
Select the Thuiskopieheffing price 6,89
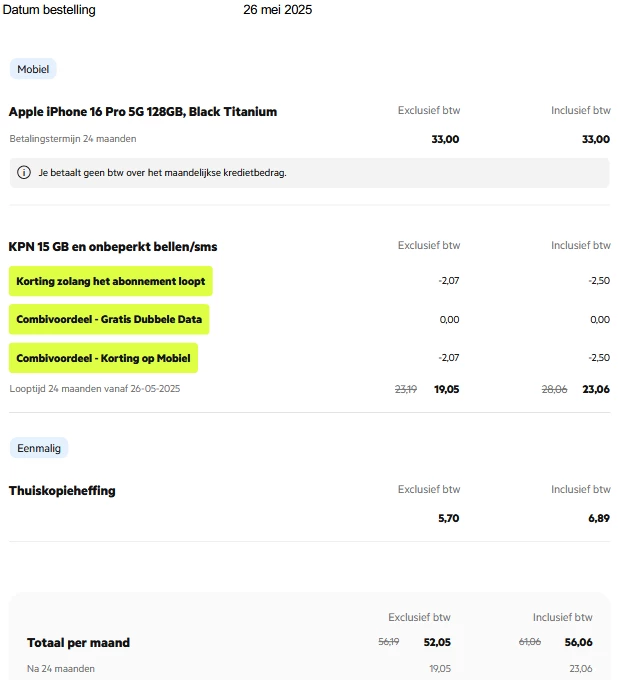[597, 518]
